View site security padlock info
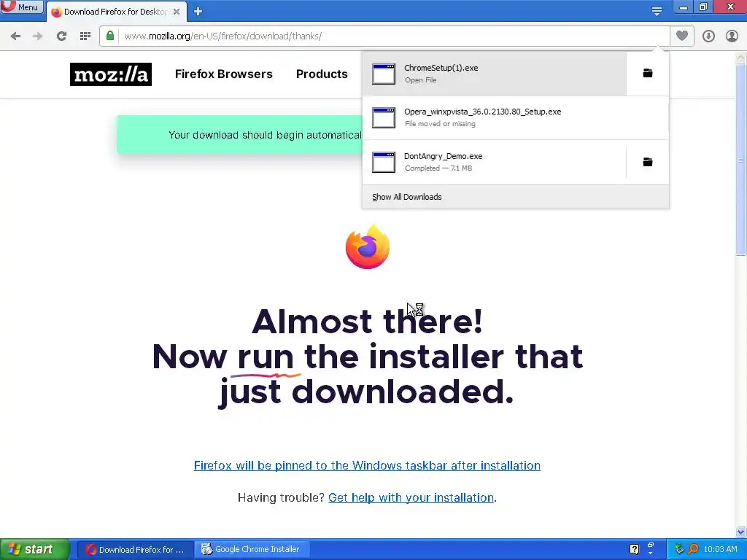Viewport: 747px width, 560px height. coord(110,36)
